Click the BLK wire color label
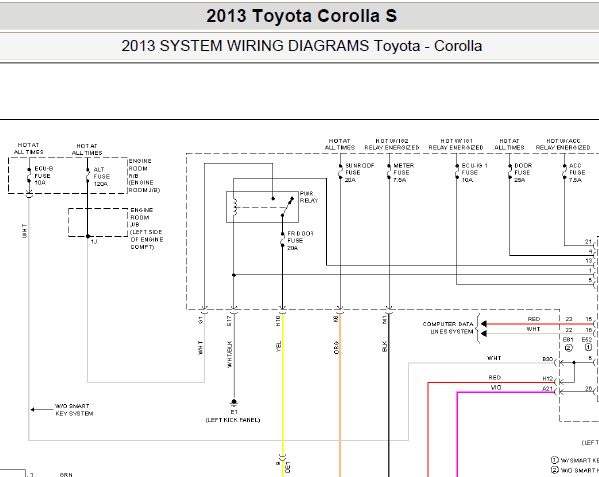 click(x=385, y=347)
